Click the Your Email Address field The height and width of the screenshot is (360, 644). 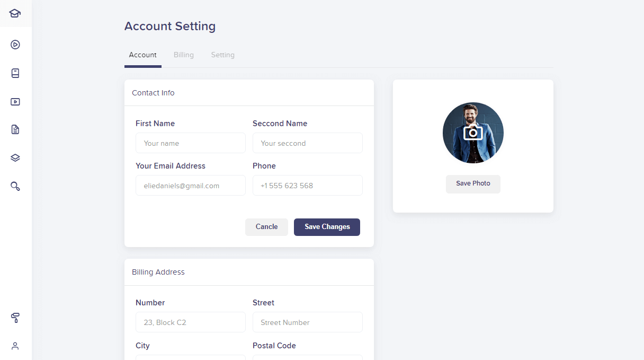tap(191, 186)
